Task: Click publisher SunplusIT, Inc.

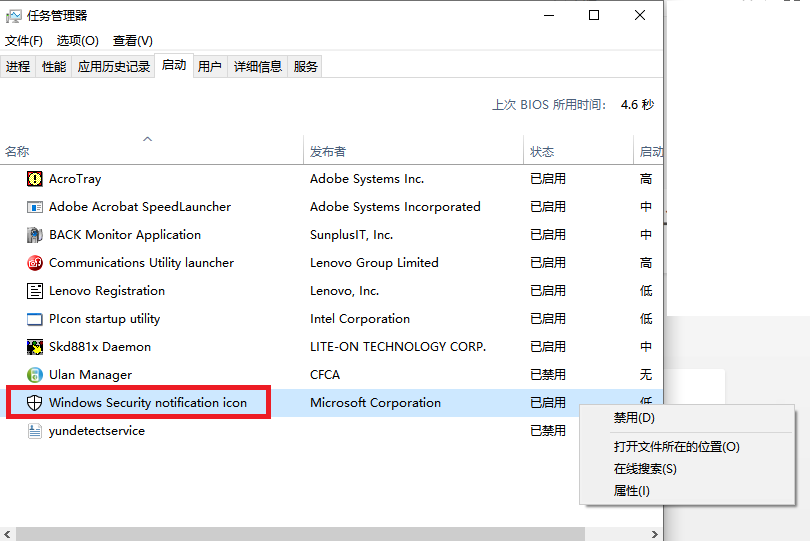Action: point(352,235)
